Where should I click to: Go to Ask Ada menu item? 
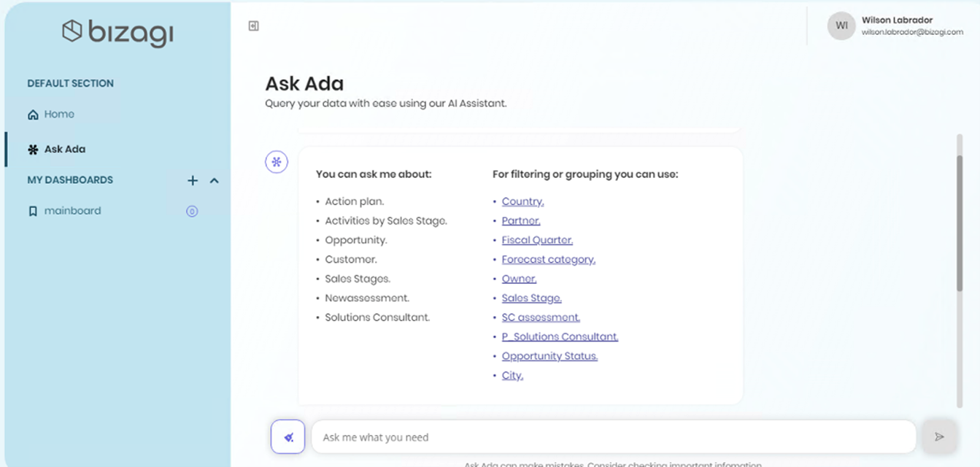65,149
